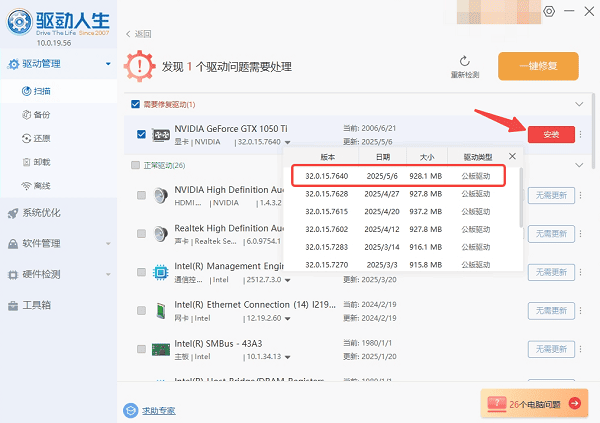The height and width of the screenshot is (423, 600).
Task: Click 无需更新 button for Intel SMBus
Action: pyautogui.click(x=551, y=349)
